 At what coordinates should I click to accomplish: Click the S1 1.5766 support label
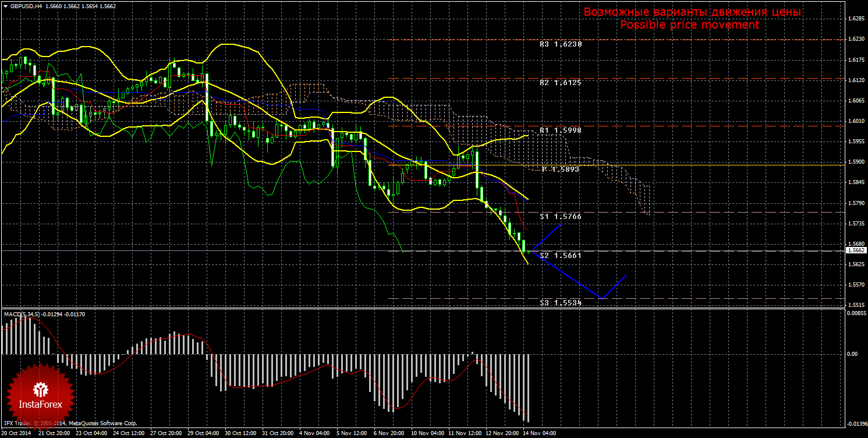[560, 216]
